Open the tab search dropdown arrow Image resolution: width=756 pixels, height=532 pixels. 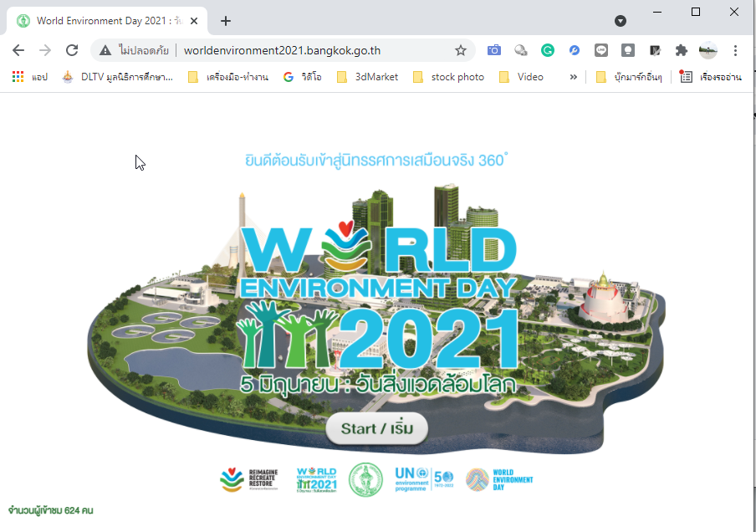click(x=621, y=21)
